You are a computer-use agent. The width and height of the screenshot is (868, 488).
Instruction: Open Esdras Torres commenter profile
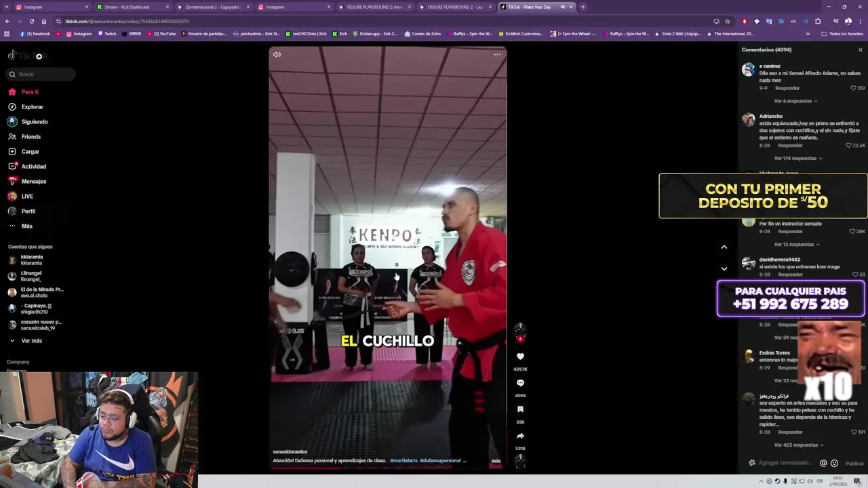click(774, 353)
